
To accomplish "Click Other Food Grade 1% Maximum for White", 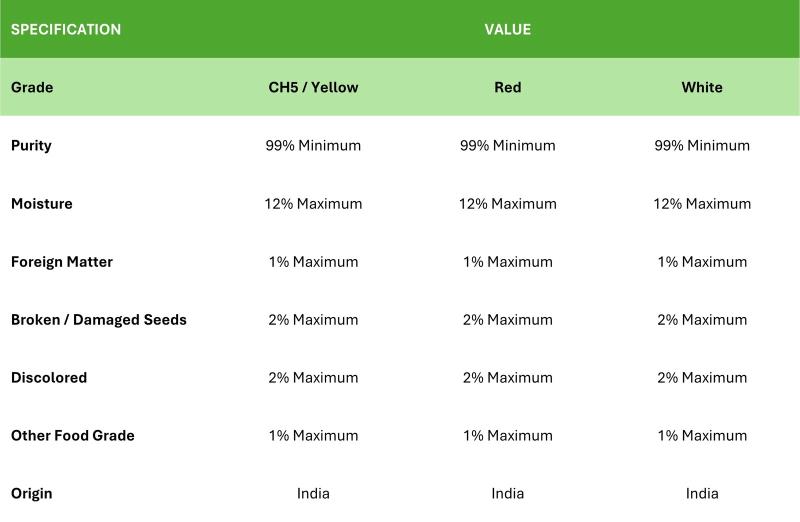I will [x=702, y=436].
